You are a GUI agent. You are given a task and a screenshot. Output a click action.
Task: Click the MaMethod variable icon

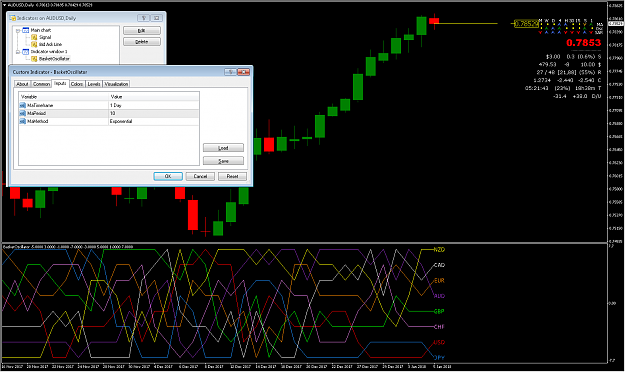23,121
